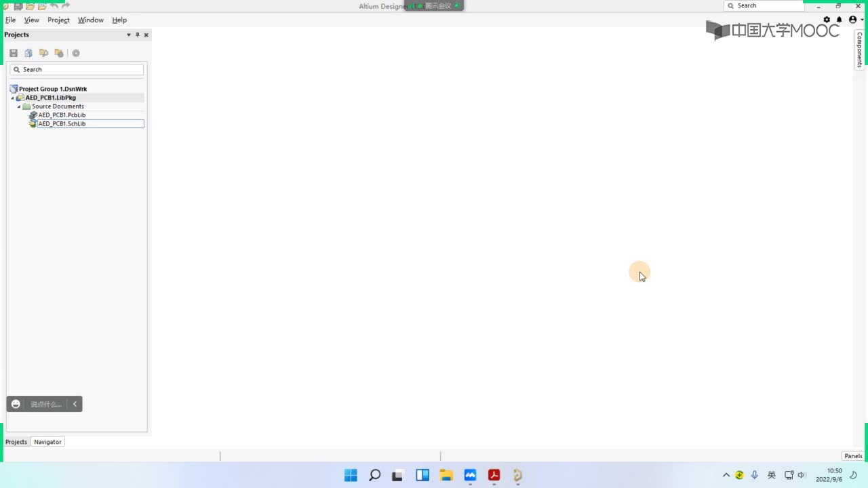Click the microphone tray icon

point(754,475)
